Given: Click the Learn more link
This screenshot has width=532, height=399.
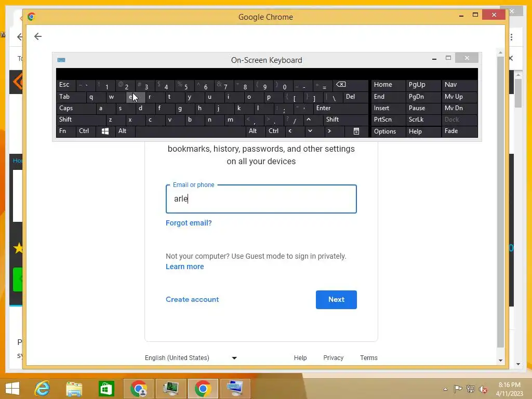Looking at the screenshot, I should [x=184, y=267].
